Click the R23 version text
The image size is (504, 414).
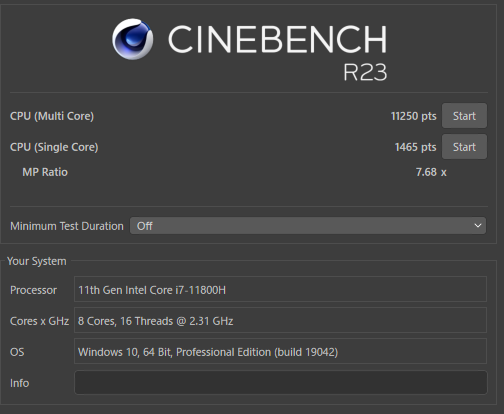(x=365, y=72)
